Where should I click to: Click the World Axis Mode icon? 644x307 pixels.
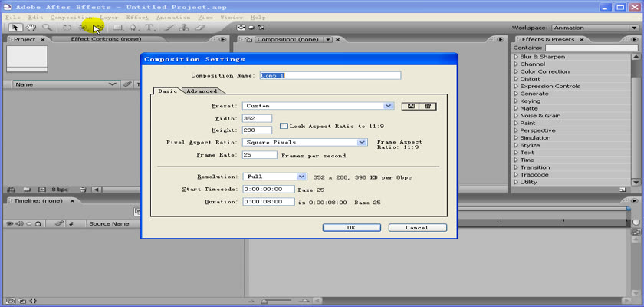[x=251, y=28]
